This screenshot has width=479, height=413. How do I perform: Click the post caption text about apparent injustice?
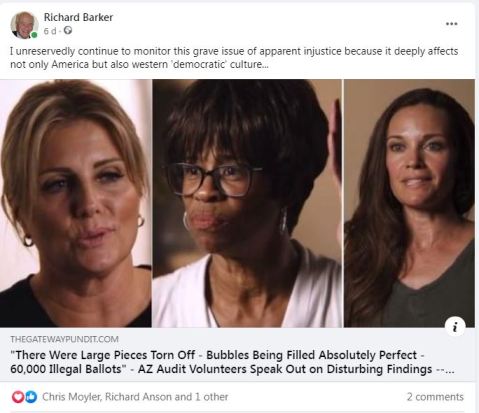(x=234, y=58)
